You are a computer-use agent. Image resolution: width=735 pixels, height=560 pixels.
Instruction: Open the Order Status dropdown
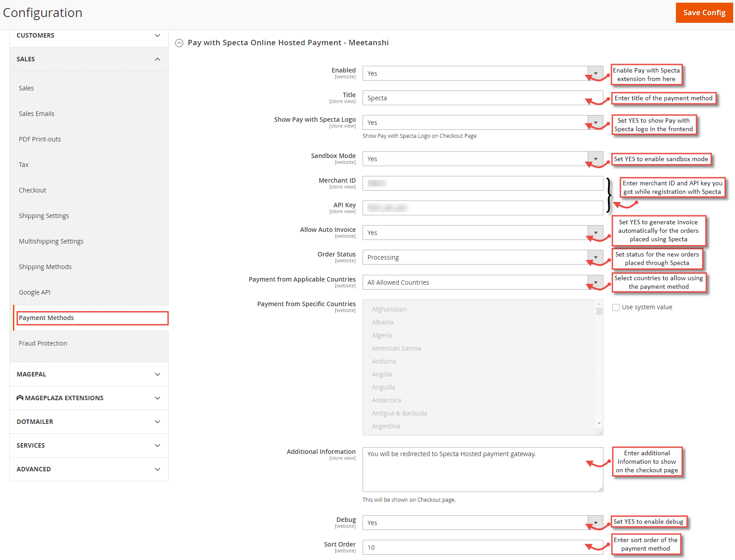pos(595,257)
